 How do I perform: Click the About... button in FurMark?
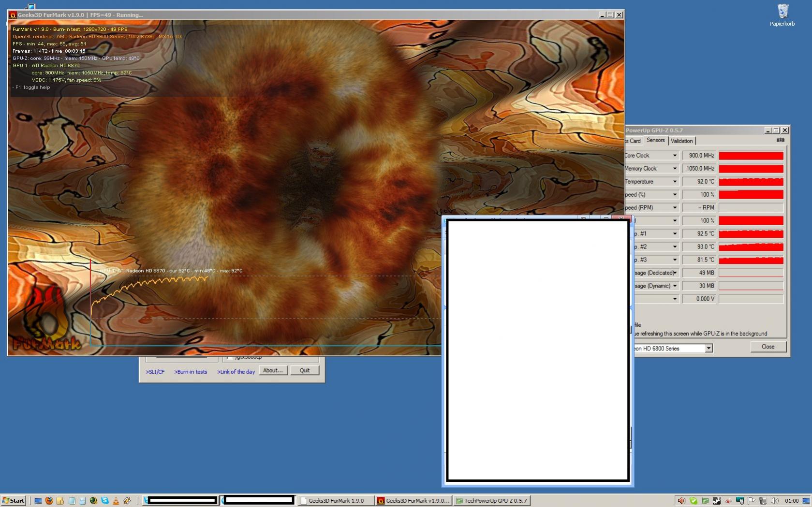[x=273, y=371]
